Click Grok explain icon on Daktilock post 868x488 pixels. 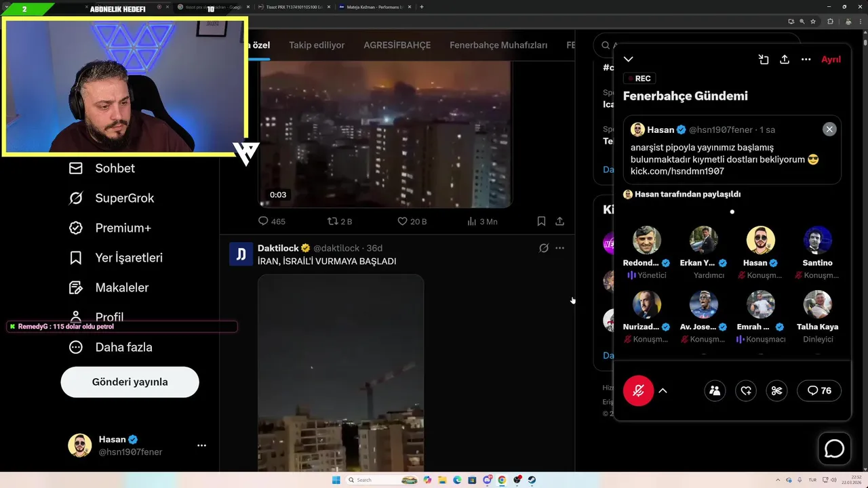(543, 248)
